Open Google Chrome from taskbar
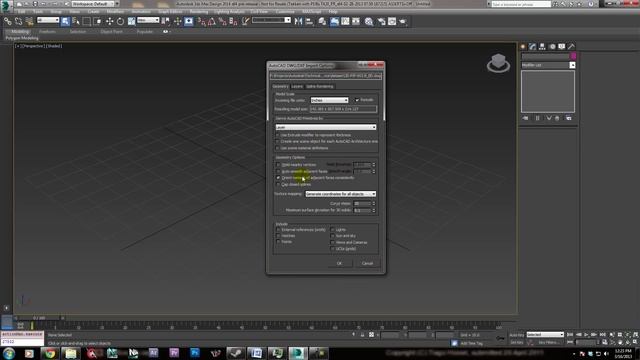 tap(50, 353)
